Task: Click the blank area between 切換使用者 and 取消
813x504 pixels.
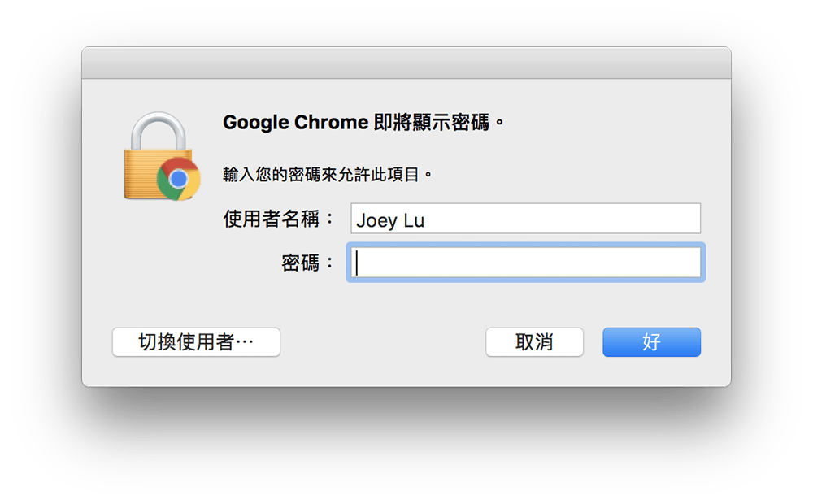Action: click(383, 341)
